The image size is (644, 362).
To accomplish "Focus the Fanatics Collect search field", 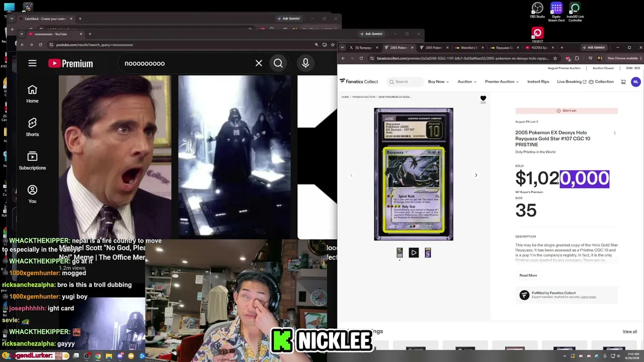I will tap(406, 81).
